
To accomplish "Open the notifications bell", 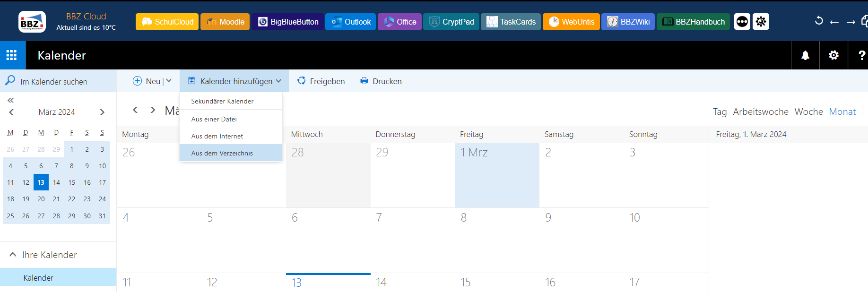I will pyautogui.click(x=805, y=55).
